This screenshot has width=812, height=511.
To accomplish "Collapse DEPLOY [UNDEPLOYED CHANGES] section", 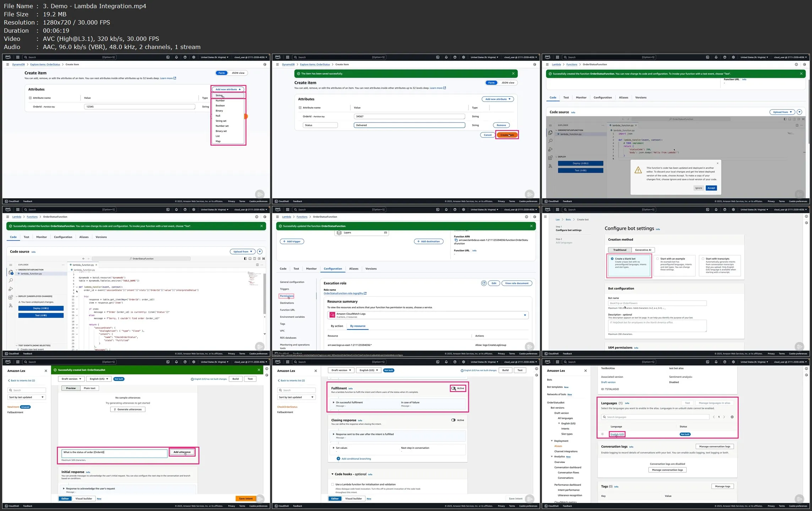I will tap(17, 296).
